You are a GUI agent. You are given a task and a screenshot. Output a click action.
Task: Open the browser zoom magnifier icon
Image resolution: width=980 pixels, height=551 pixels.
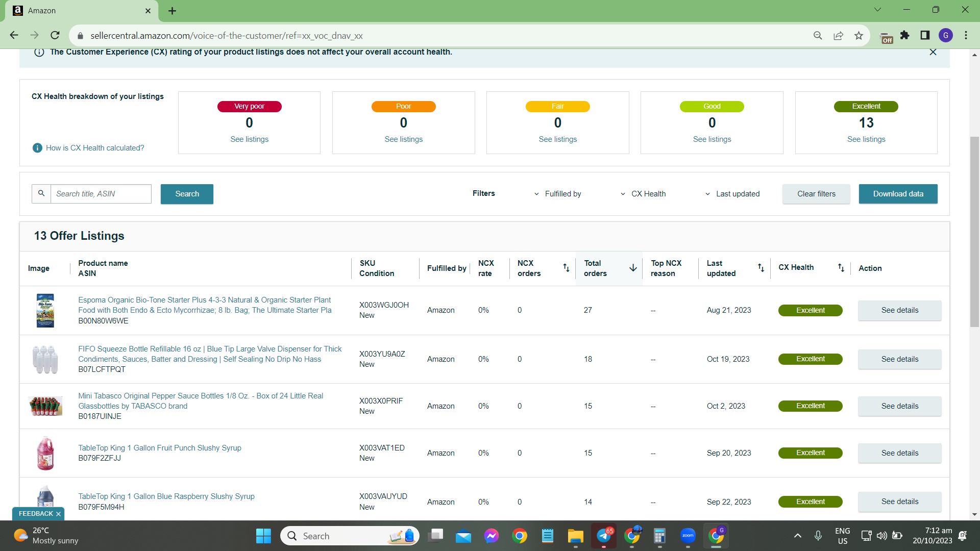coord(818,35)
